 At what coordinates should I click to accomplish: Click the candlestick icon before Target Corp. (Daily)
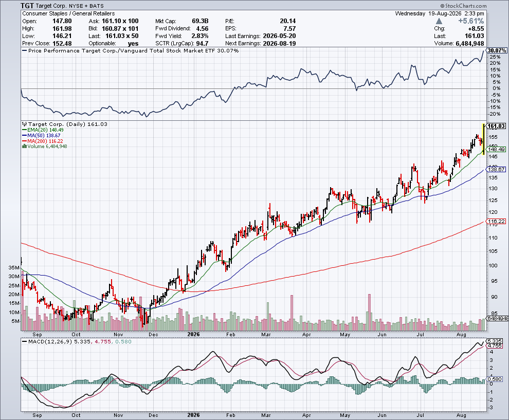[25, 124]
